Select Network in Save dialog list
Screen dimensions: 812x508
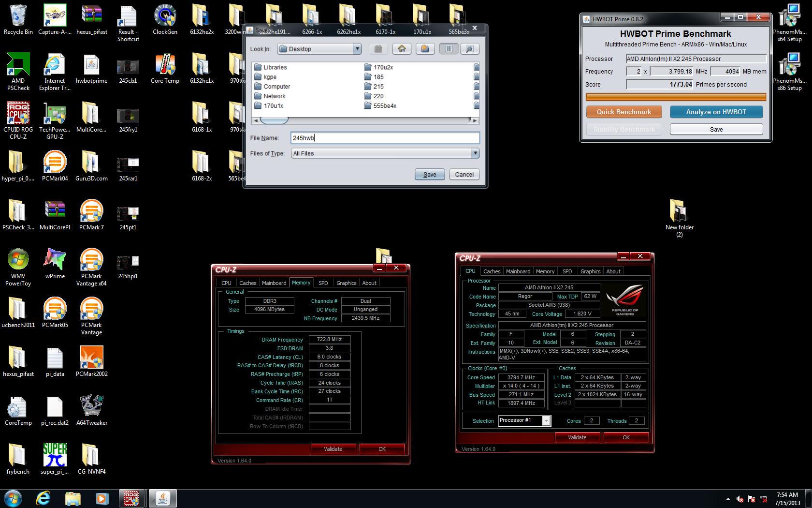270,96
